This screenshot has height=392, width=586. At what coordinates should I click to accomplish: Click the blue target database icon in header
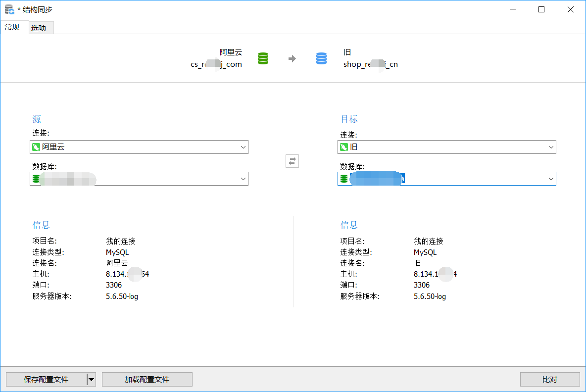coord(321,58)
